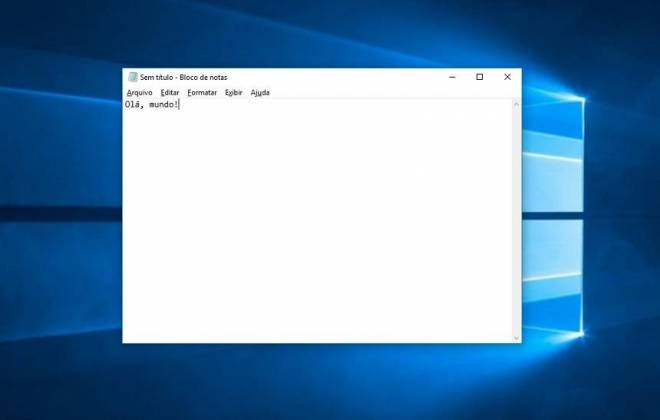The image size is (660, 420).
Task: Open the Exibir menu
Action: coord(234,93)
